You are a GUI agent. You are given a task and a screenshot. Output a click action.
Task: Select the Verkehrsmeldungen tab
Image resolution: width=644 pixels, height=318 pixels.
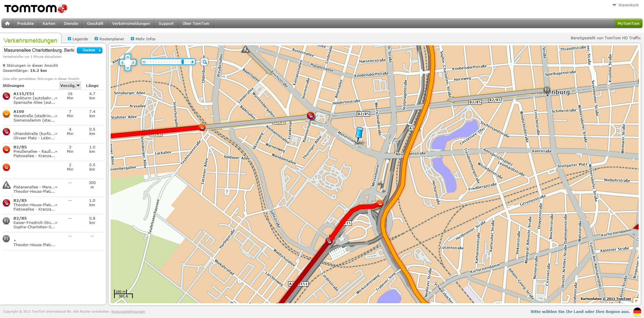coord(31,40)
